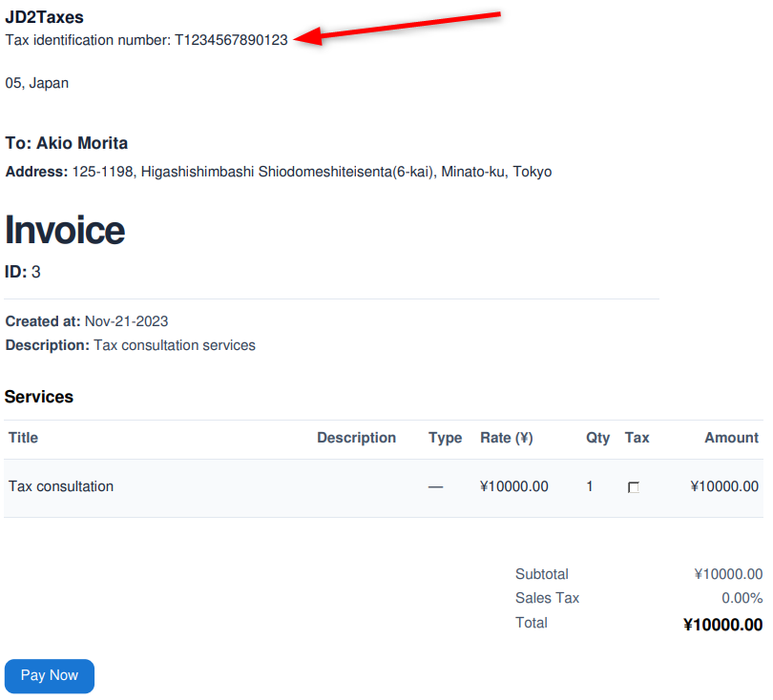Click the Sales Tax 0.00% value
This screenshot has height=700, width=773.
pos(742,598)
